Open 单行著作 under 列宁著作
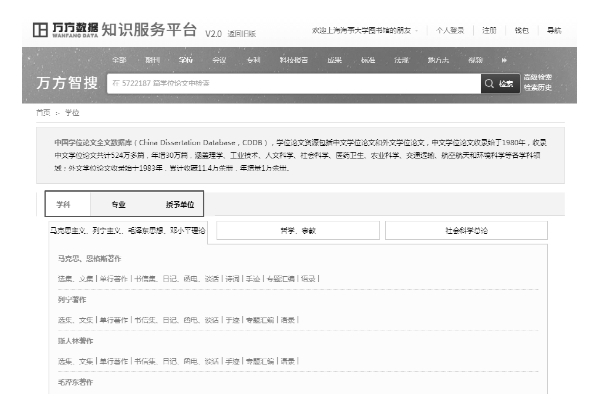Viewport: 608px width, 407px height. [x=114, y=320]
